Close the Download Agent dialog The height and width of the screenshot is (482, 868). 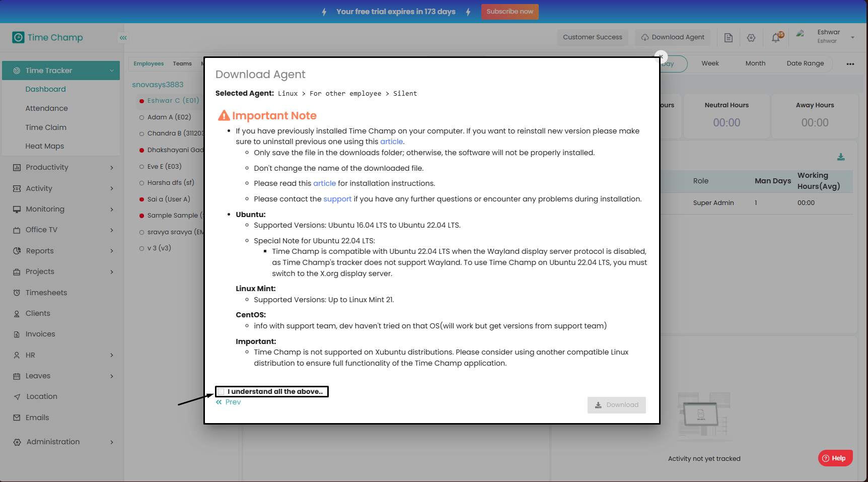click(x=661, y=56)
